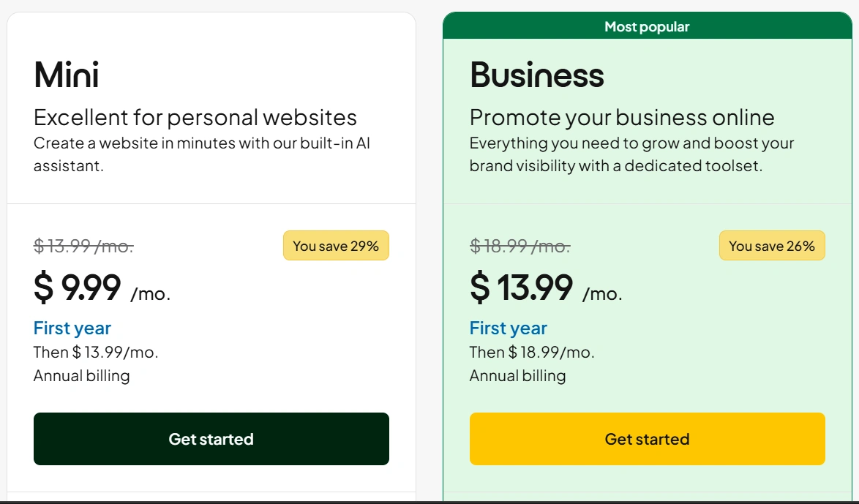Click First year under the Business price
859x504 pixels.
tap(509, 328)
